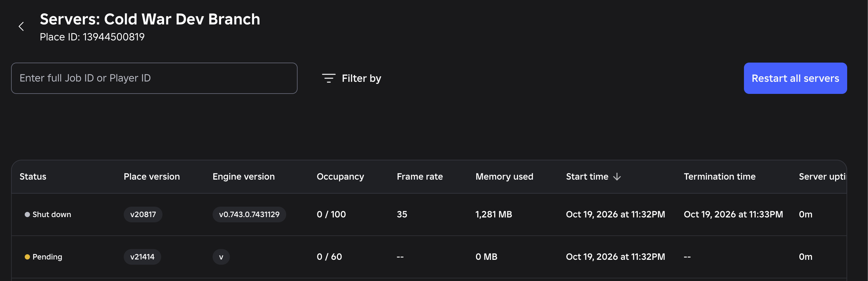Click memory value '1,281 MB'
Viewport: 868px width, 281px height.
click(494, 214)
